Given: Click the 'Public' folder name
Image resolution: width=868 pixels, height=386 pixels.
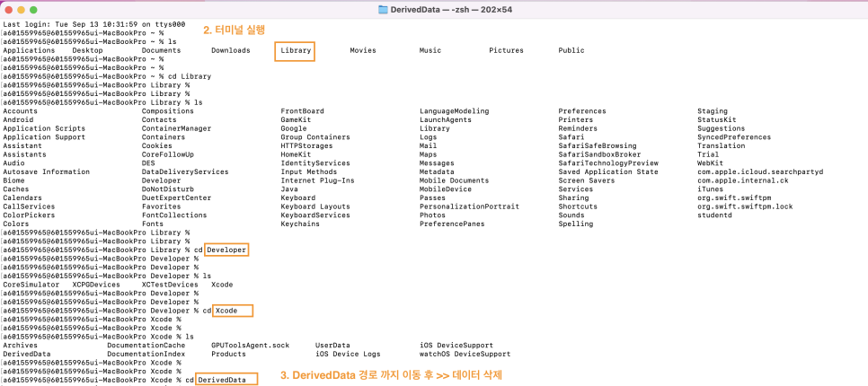Looking at the screenshot, I should click(x=571, y=50).
